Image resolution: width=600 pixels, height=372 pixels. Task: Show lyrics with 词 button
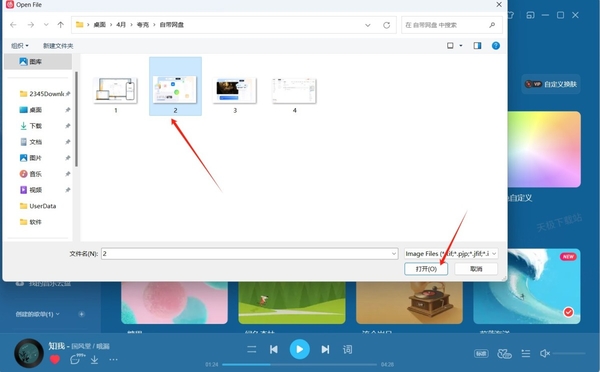tap(347, 349)
